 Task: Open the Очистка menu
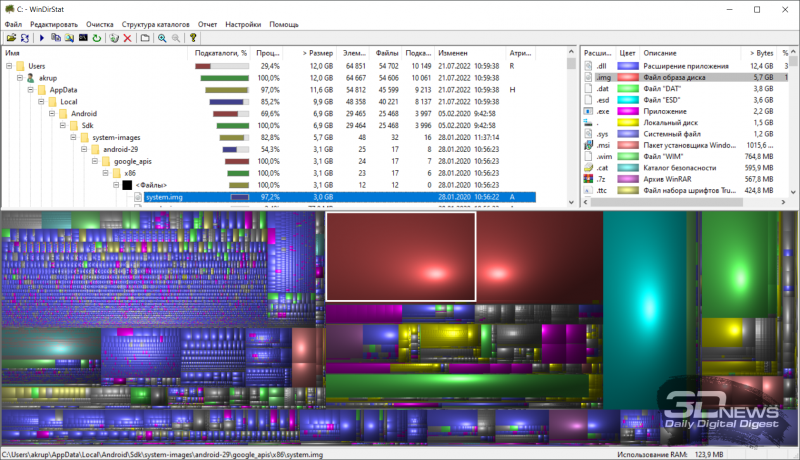tap(99, 23)
